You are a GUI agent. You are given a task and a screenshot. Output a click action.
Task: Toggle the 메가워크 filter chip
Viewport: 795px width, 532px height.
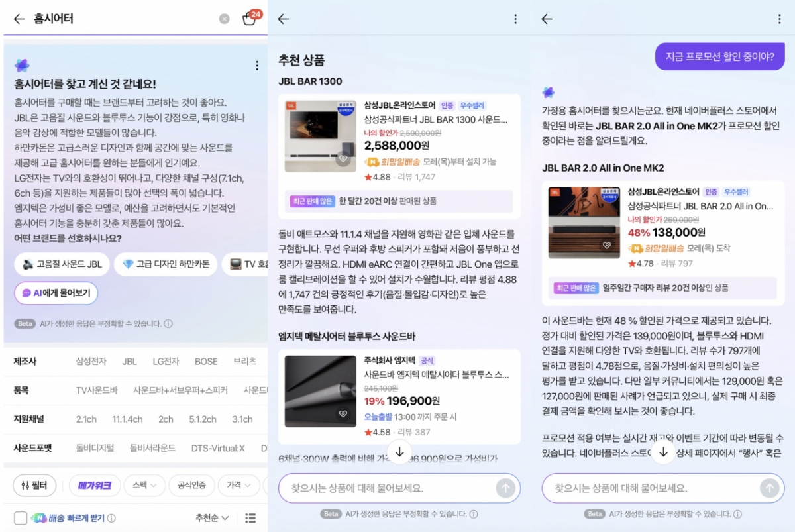pyautogui.click(x=95, y=486)
